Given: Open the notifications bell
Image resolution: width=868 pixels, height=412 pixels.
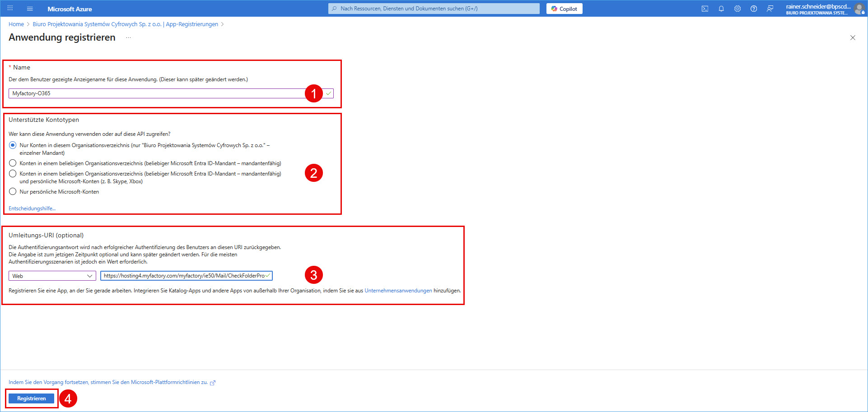Looking at the screenshot, I should (721, 9).
